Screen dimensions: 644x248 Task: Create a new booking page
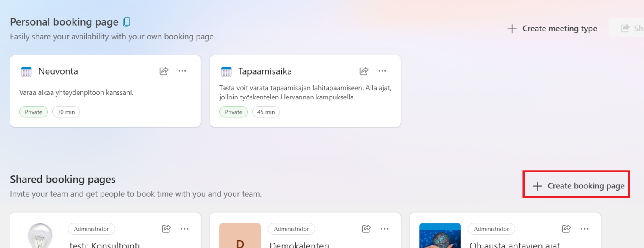click(x=576, y=185)
